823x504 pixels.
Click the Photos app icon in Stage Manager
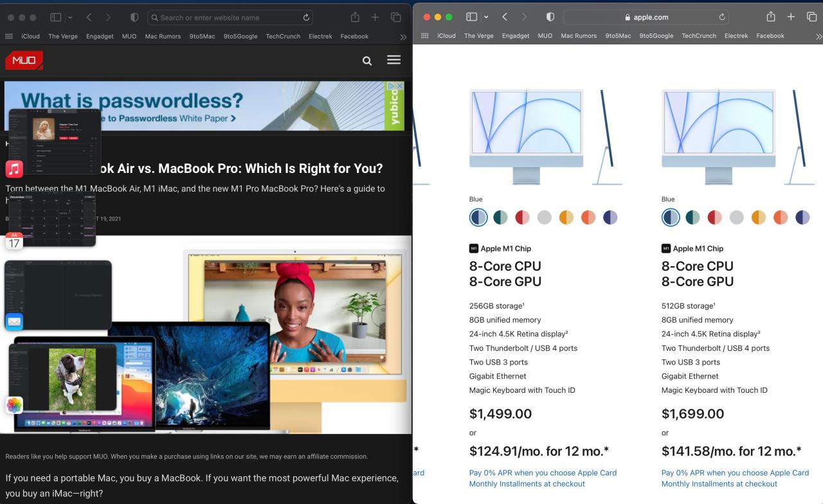[x=14, y=405]
